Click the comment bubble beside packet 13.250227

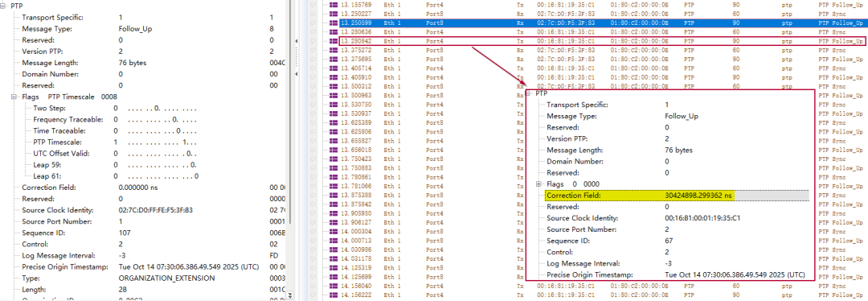pos(313,14)
